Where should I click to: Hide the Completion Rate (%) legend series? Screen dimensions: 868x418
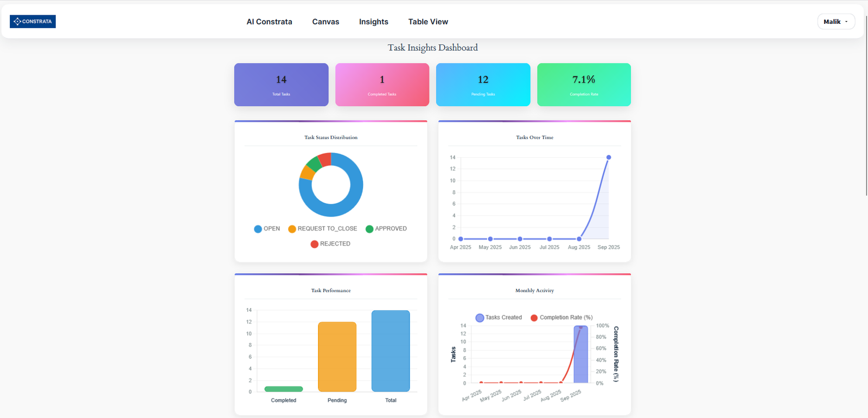561,318
